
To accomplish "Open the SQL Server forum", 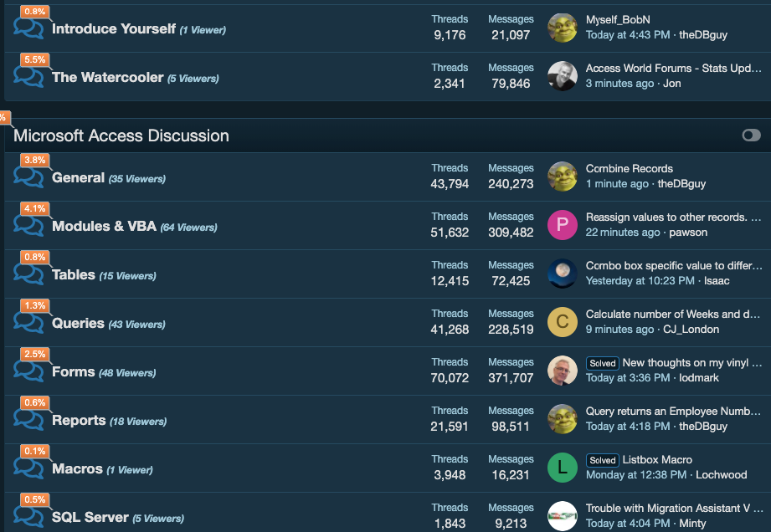I will click(90, 517).
